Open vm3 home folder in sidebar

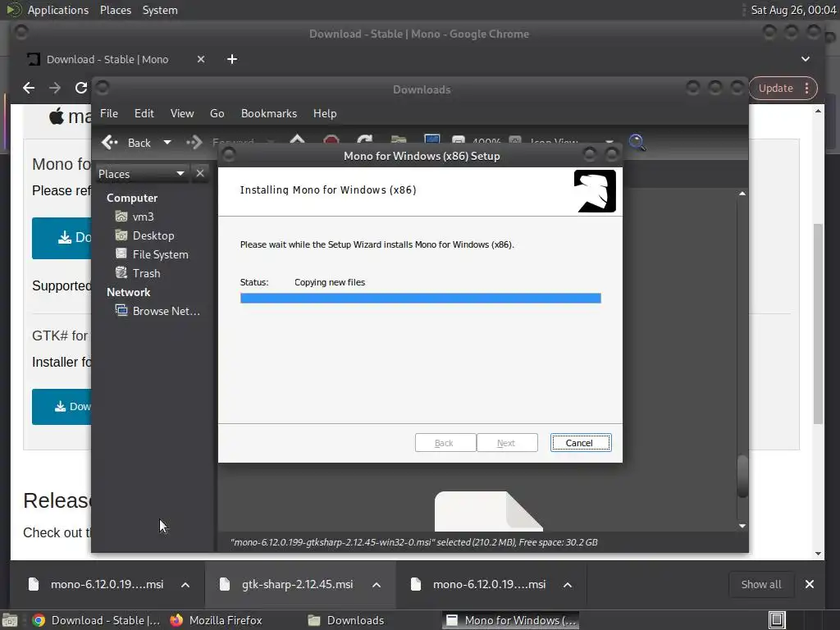[x=135, y=217]
